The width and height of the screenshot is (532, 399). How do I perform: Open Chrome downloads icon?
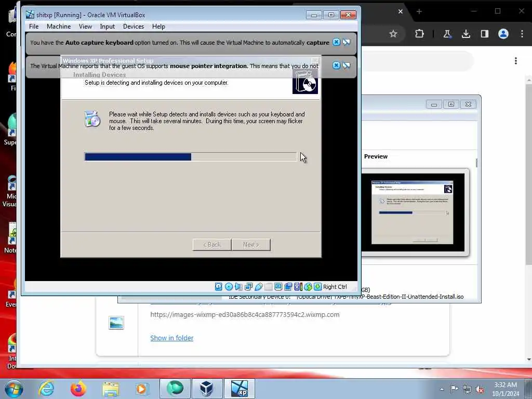[466, 34]
